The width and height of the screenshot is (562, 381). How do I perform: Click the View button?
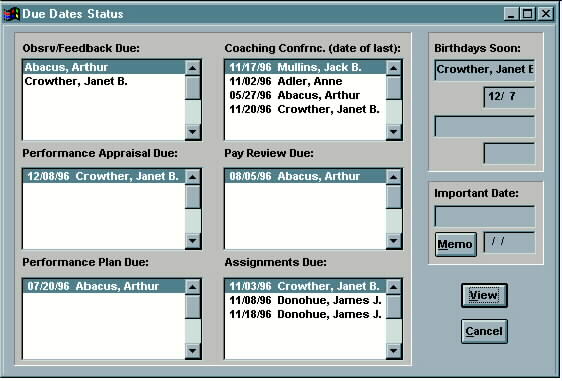click(484, 295)
